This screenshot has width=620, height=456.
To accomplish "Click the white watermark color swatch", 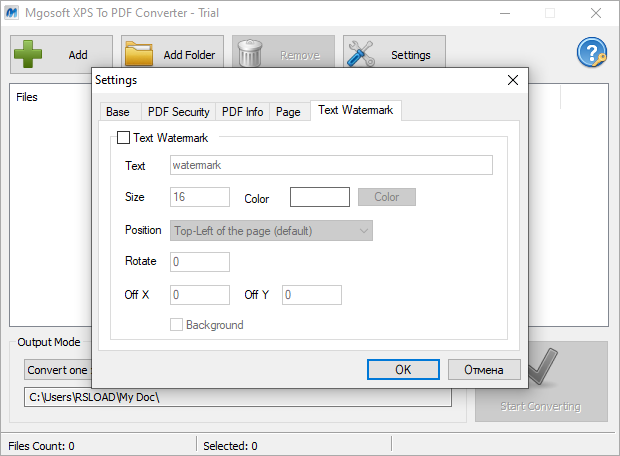I will pos(320,197).
